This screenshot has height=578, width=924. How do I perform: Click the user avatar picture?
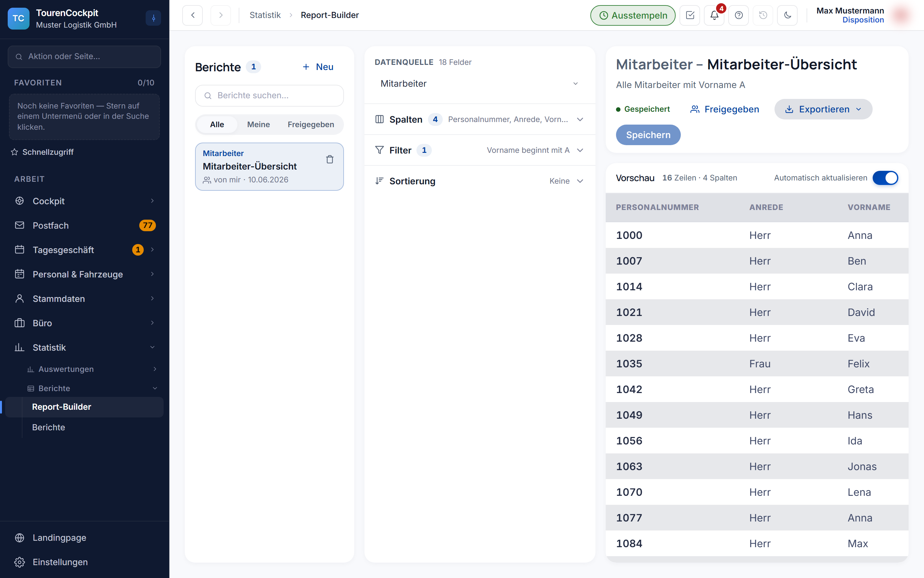901,15
